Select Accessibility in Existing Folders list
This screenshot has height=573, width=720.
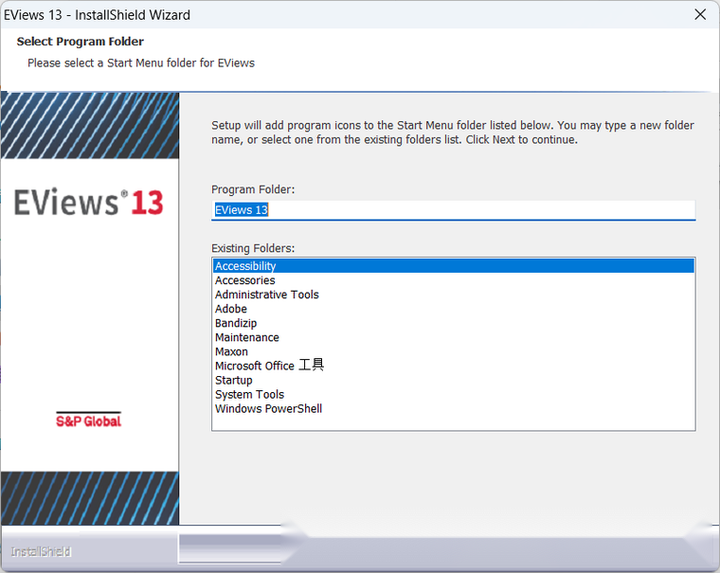(x=246, y=266)
